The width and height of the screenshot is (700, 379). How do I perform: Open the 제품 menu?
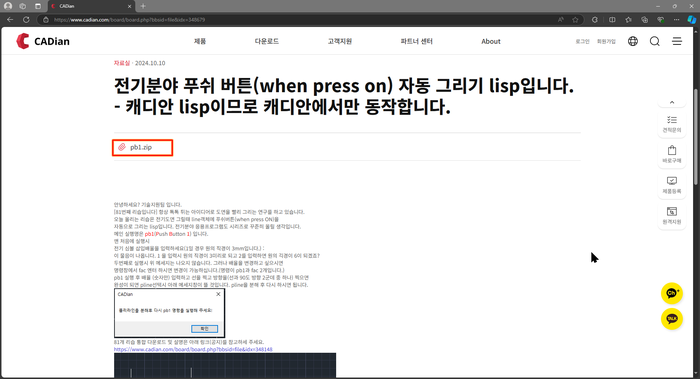[x=200, y=41]
